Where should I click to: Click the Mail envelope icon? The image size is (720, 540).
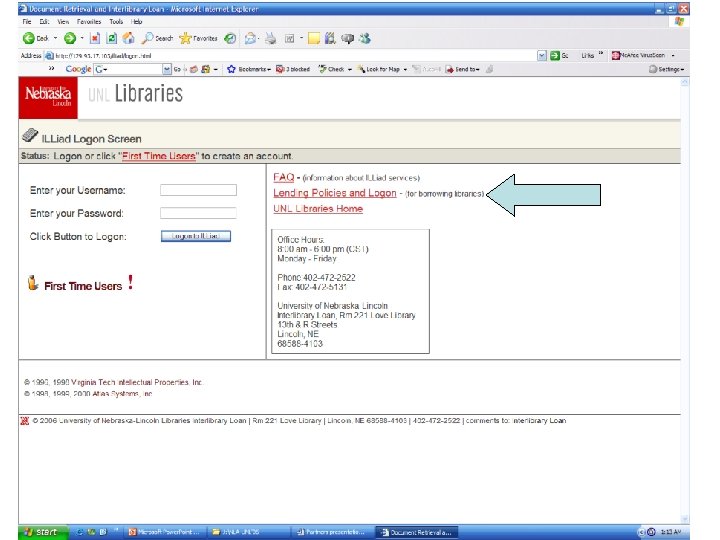(250, 39)
